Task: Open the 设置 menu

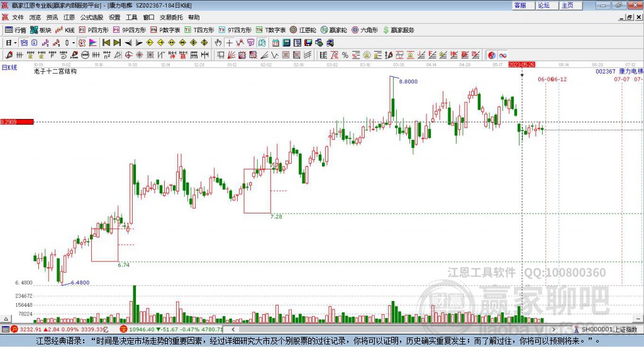Action: [x=114, y=17]
